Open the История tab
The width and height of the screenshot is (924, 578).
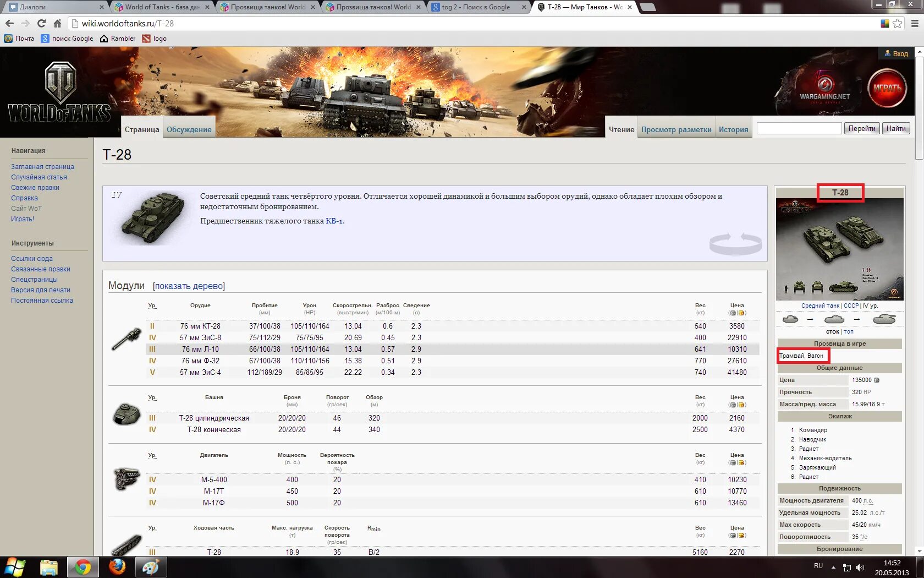pos(733,129)
